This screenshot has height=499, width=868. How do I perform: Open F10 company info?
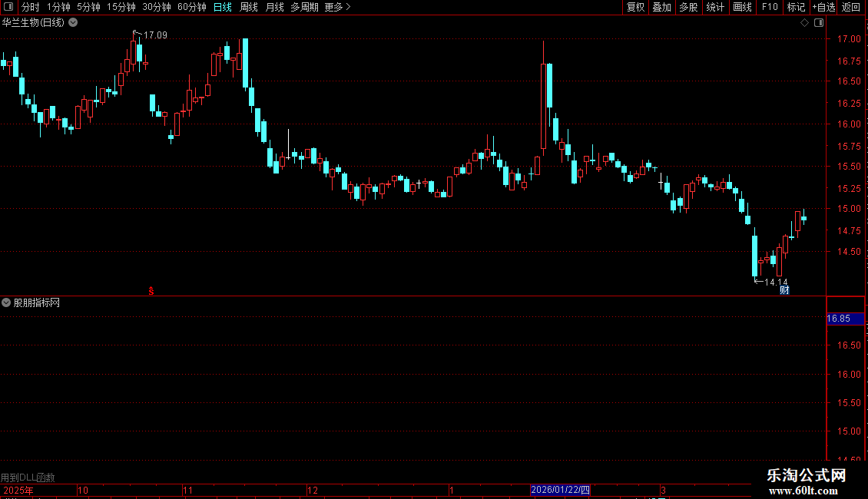770,7
